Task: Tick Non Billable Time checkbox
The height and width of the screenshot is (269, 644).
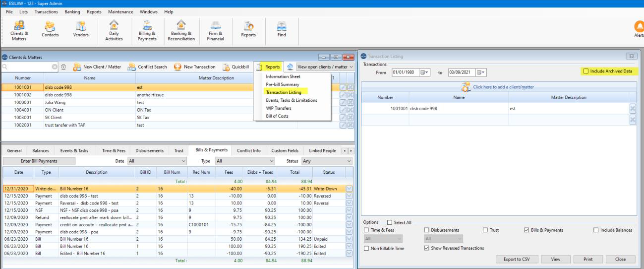Action: point(366,248)
